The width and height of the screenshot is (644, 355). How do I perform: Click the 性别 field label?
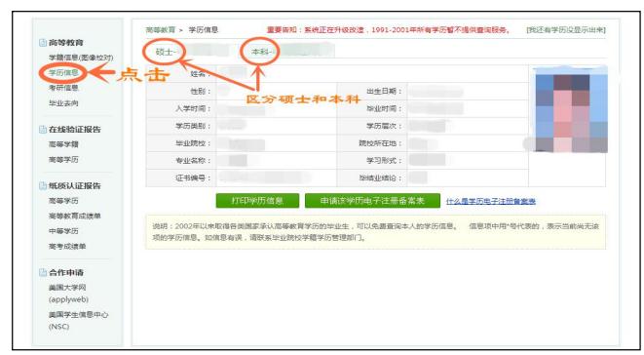tap(201, 92)
